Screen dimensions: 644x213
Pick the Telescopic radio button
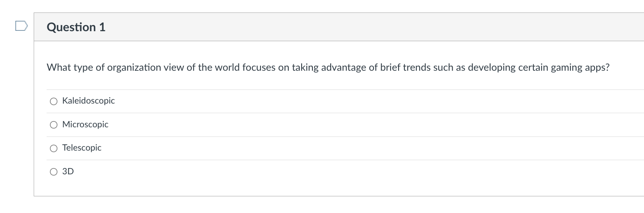(x=53, y=148)
